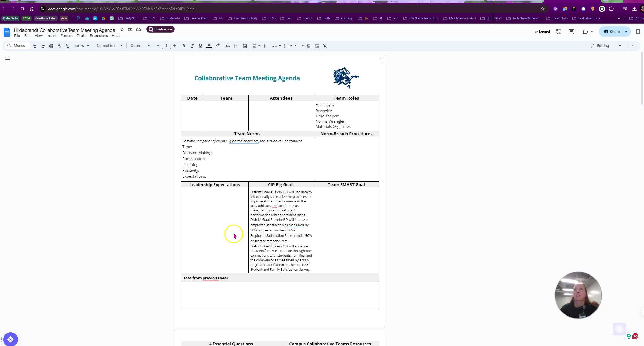
Task: Open version history clock icon
Action: point(559,32)
